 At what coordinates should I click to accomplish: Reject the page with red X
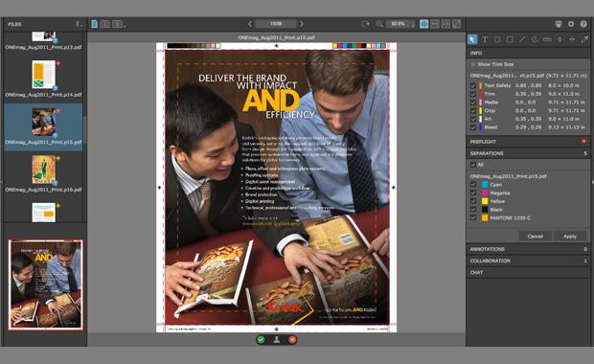click(292, 340)
